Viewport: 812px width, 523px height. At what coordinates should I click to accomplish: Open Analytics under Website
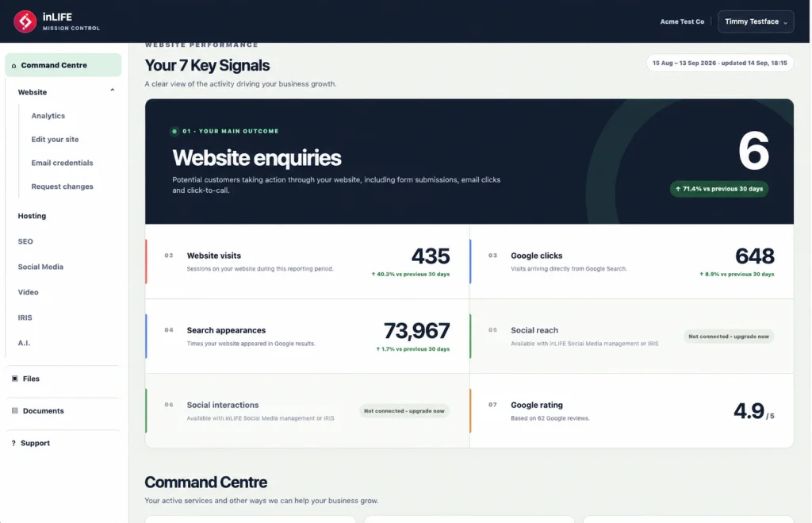[48, 116]
